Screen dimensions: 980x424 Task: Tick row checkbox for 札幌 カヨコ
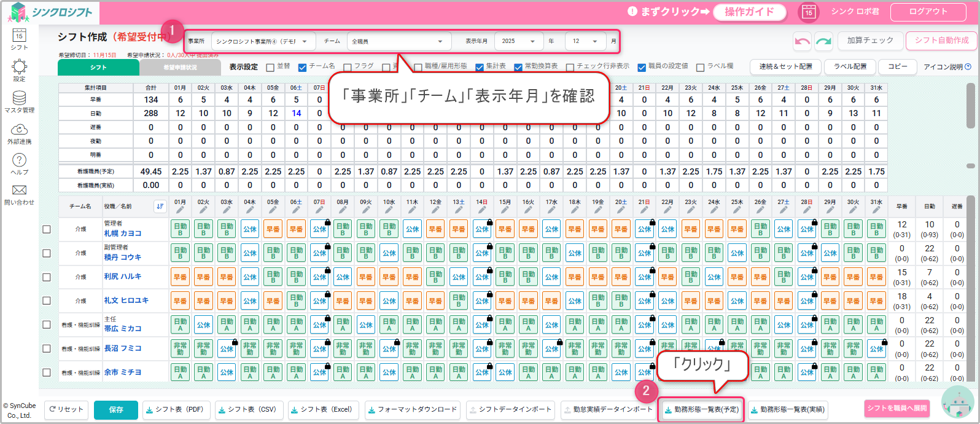point(47,229)
